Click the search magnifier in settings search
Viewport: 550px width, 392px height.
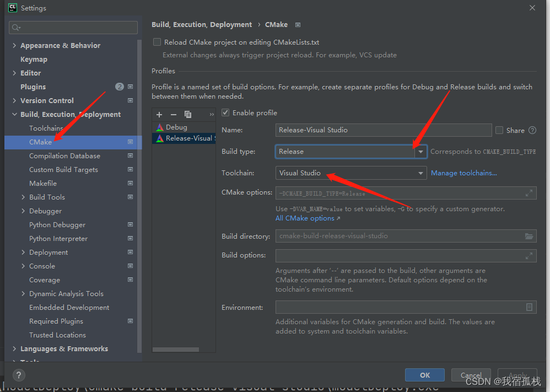tap(16, 28)
